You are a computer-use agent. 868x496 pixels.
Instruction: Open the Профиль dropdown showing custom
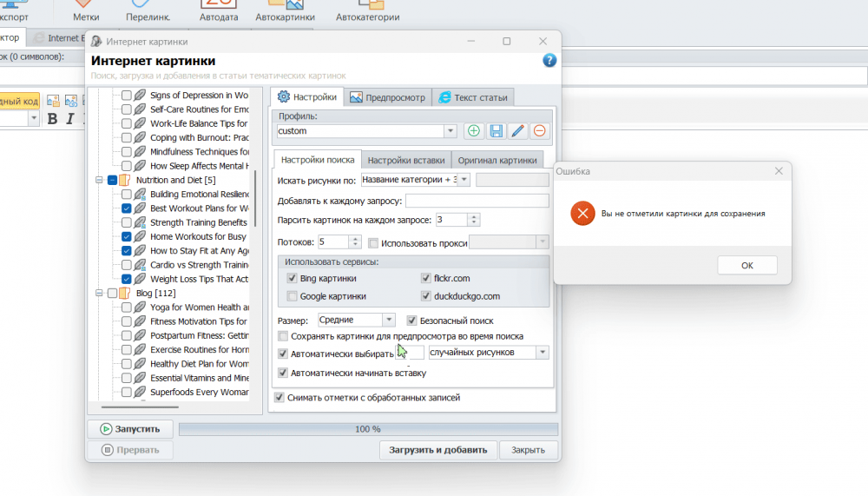pyautogui.click(x=450, y=131)
